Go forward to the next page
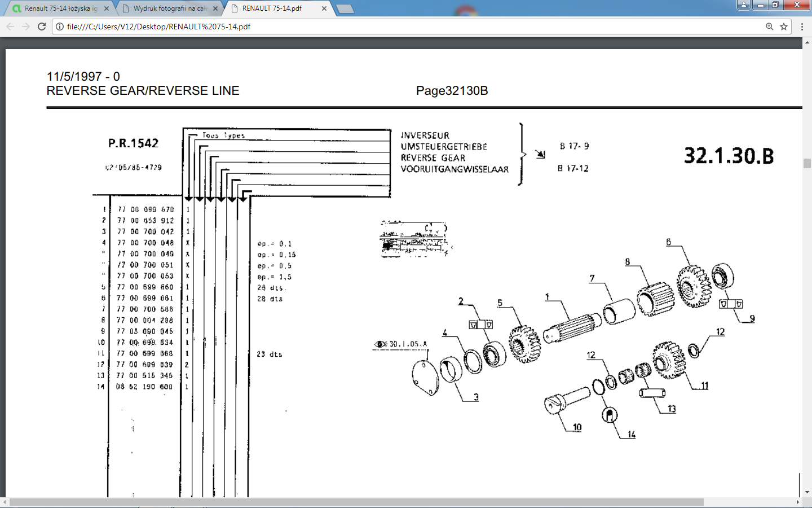The image size is (812, 508). click(26, 27)
